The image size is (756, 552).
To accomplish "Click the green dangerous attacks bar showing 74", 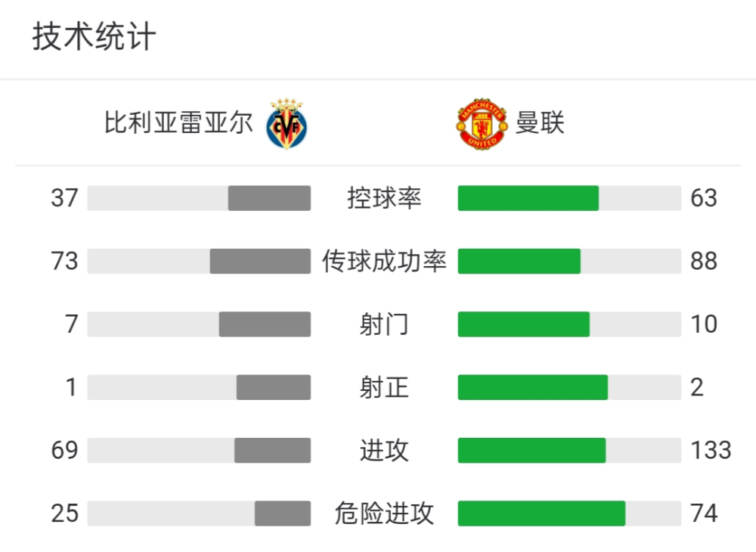I will [541, 513].
